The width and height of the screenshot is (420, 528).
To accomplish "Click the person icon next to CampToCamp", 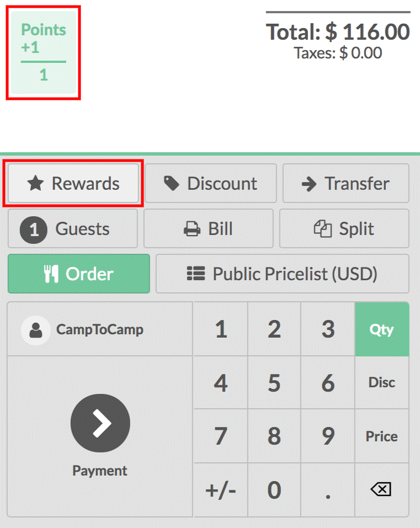I will click(35, 329).
